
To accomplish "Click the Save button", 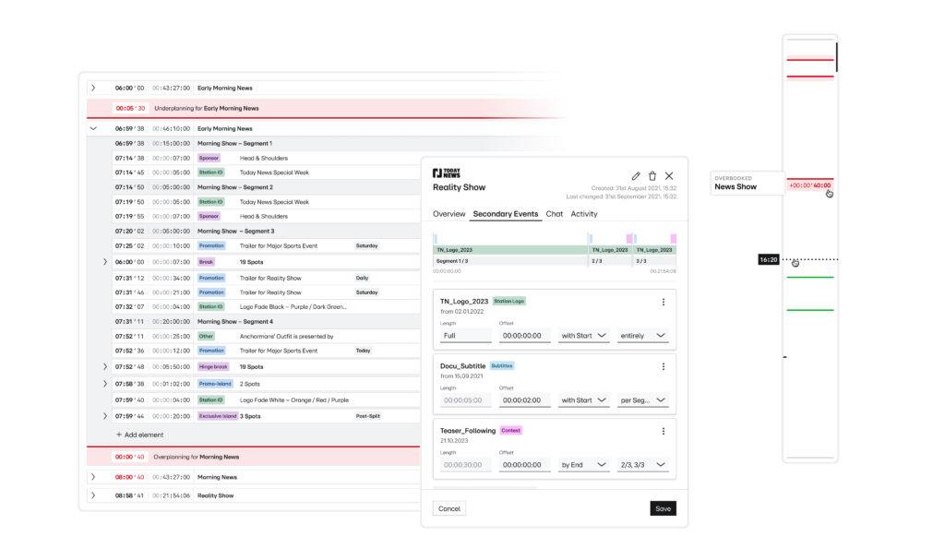I will coord(663,508).
